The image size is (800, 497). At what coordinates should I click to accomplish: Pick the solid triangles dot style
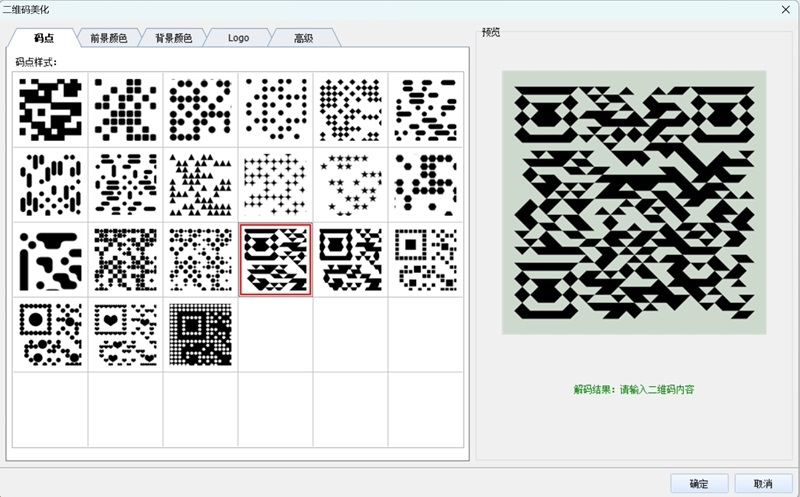pos(200,184)
